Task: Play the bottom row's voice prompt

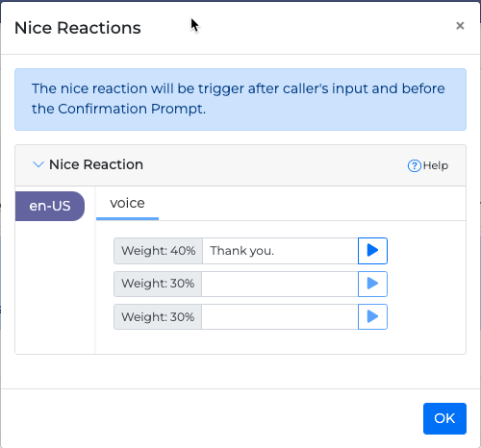Action: coord(372,317)
